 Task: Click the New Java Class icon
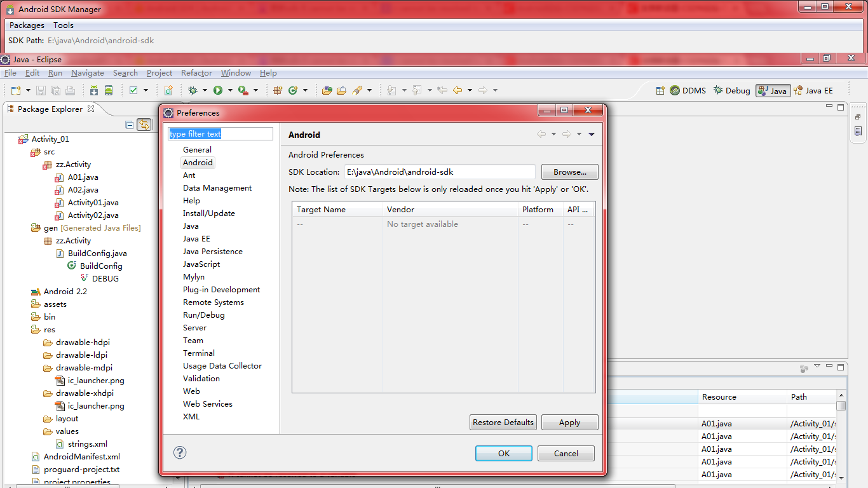coord(293,90)
